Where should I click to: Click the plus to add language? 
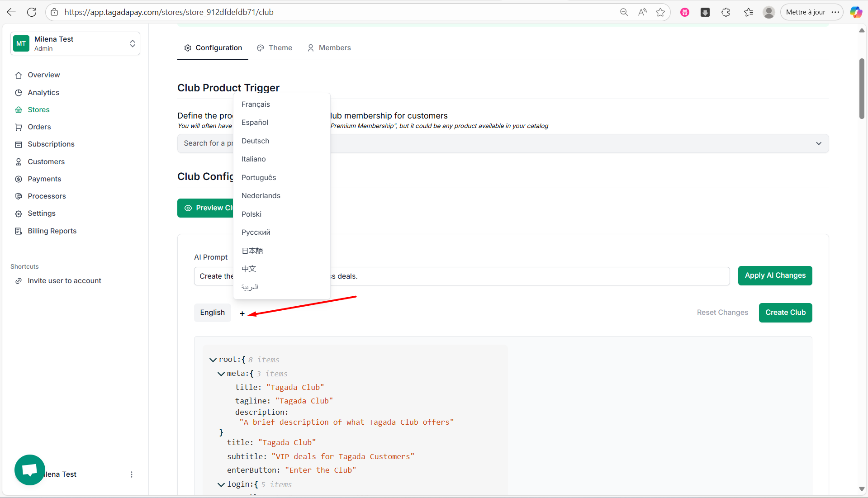click(x=242, y=313)
